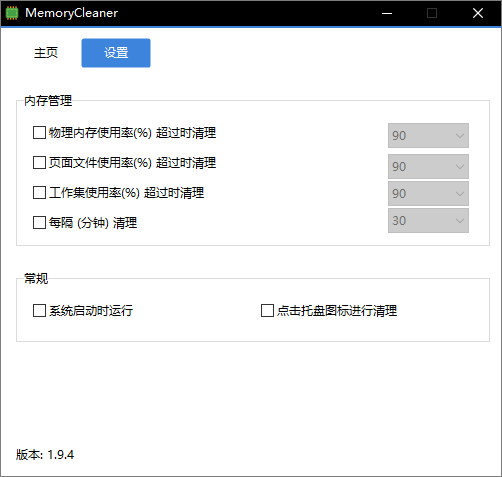Click the 版本: 1.9.4 version text

[45, 455]
